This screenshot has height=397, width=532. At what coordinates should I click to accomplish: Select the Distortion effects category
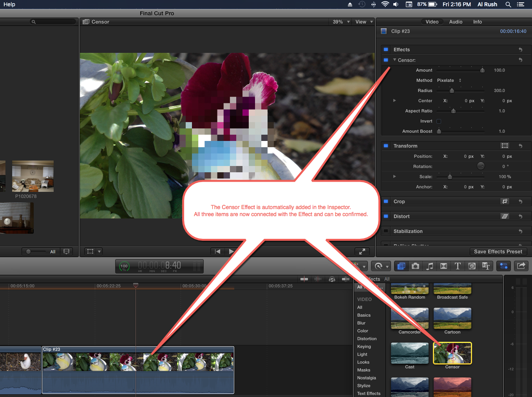point(367,339)
